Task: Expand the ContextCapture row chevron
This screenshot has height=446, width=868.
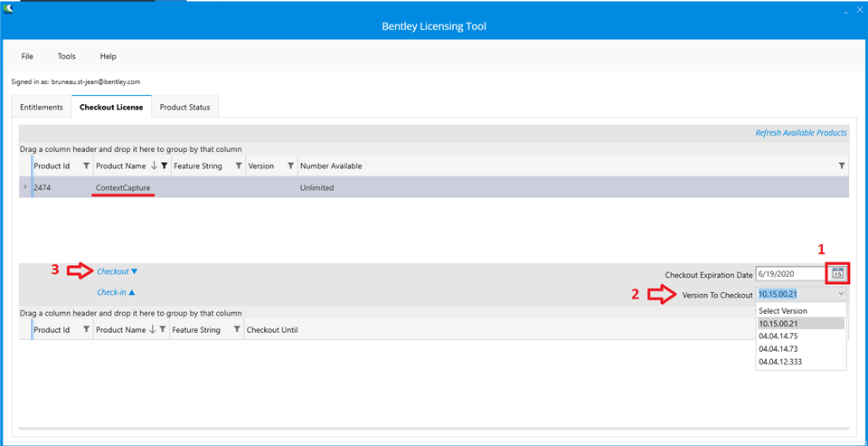Action: click(25, 188)
